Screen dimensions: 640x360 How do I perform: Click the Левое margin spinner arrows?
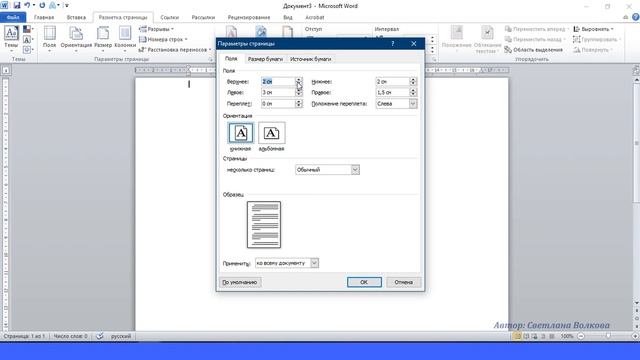pos(299,93)
